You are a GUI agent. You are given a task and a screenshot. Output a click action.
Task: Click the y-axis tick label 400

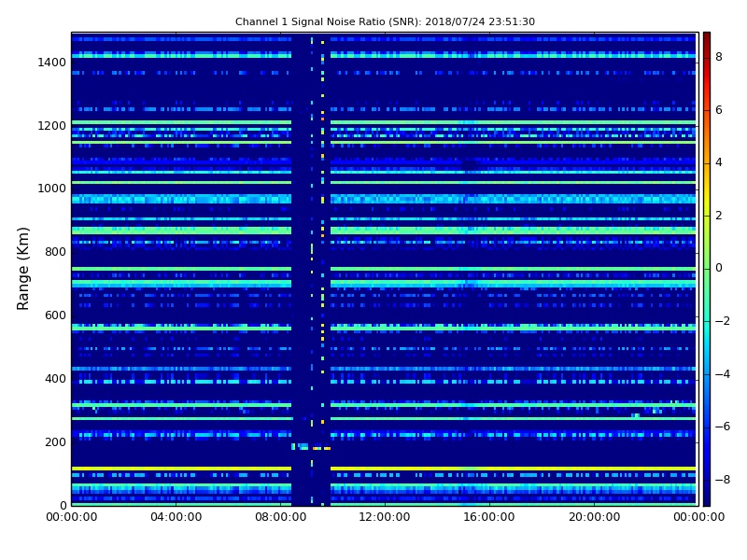coord(55,379)
